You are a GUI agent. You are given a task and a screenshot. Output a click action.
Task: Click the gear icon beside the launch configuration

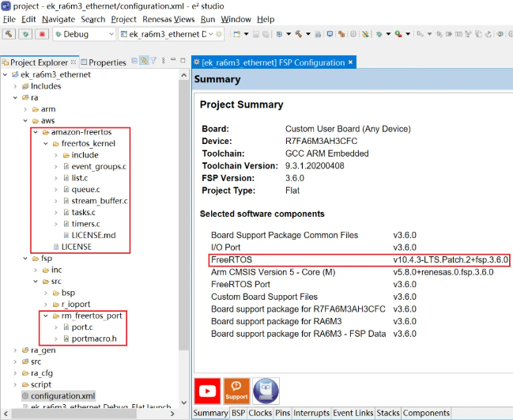(x=219, y=34)
